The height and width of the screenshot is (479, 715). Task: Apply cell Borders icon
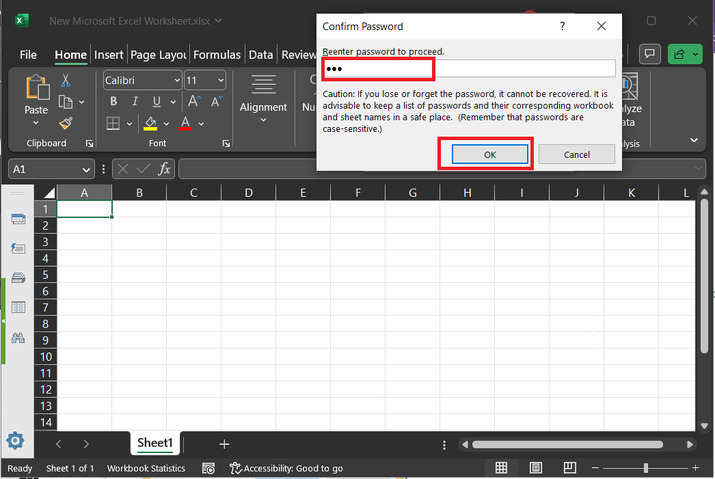pyautogui.click(x=113, y=123)
